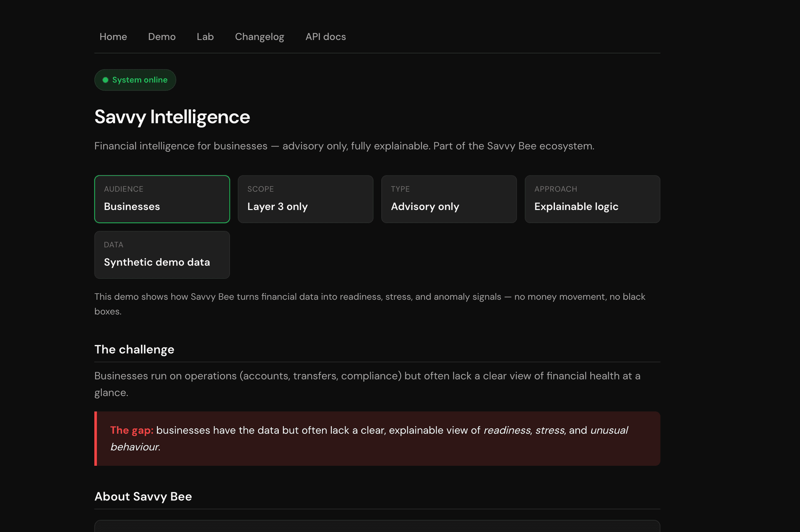Select the Type Advisory only card
800x532 pixels.
[449, 199]
